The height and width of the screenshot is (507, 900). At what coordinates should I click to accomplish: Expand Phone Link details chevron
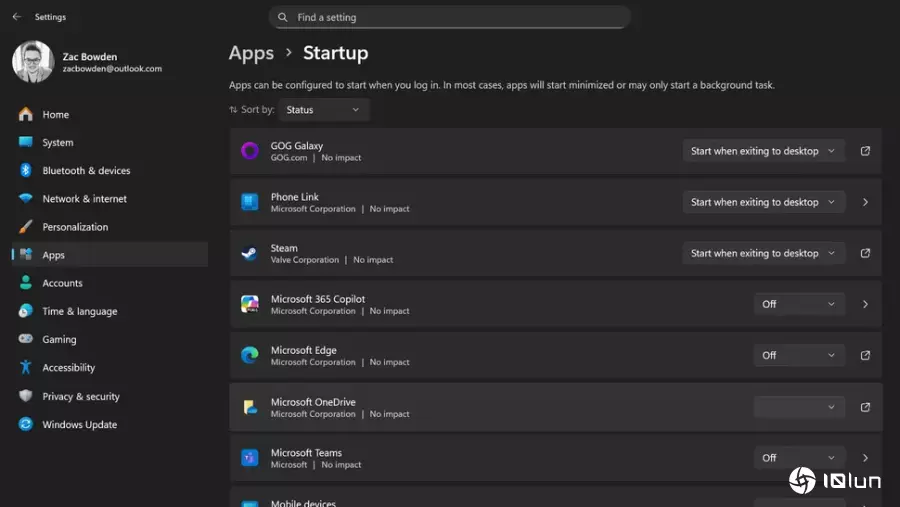tap(865, 202)
